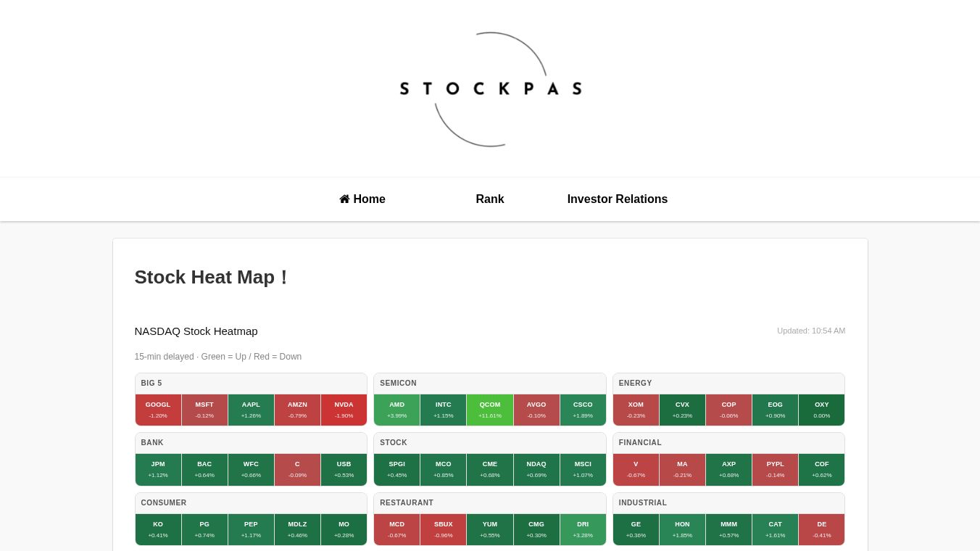Click the INTC stock tile
The width and height of the screenshot is (980, 551).
pyautogui.click(x=443, y=410)
